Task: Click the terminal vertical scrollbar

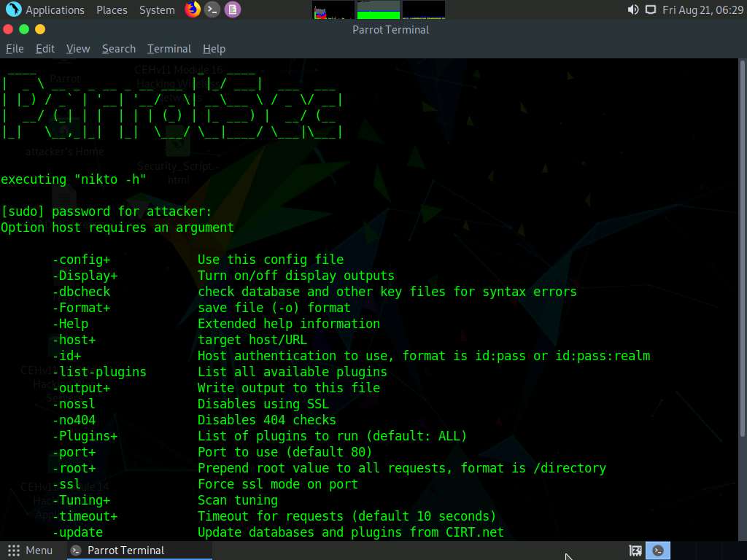Action: pos(742,248)
